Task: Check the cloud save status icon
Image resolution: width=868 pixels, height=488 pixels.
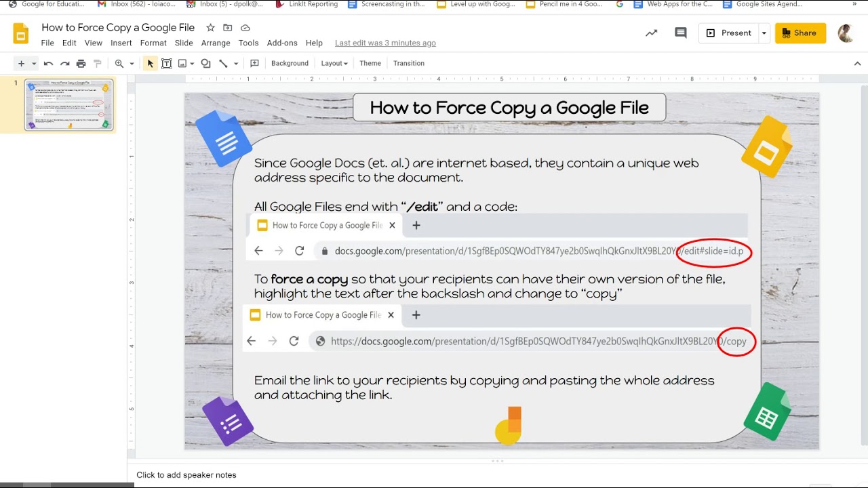Action: click(x=245, y=28)
